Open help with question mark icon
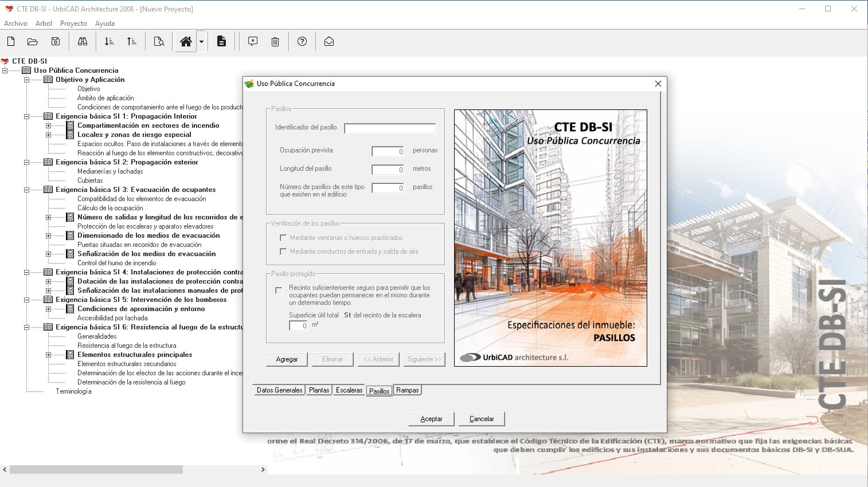 pyautogui.click(x=302, y=41)
